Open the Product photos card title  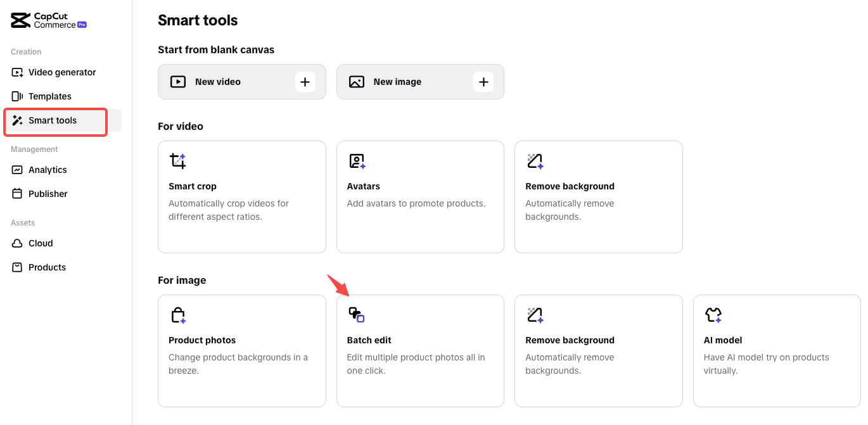(202, 340)
